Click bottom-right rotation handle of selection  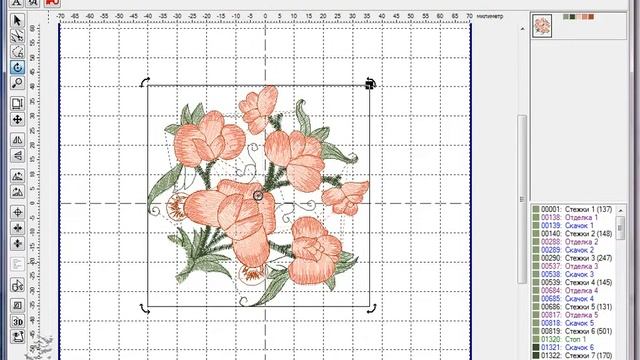pyautogui.click(x=371, y=309)
